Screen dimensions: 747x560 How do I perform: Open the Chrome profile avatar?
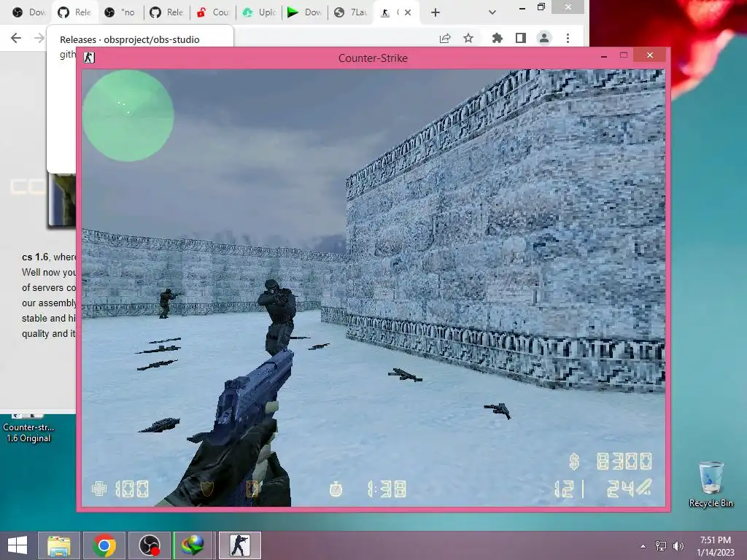click(x=544, y=38)
